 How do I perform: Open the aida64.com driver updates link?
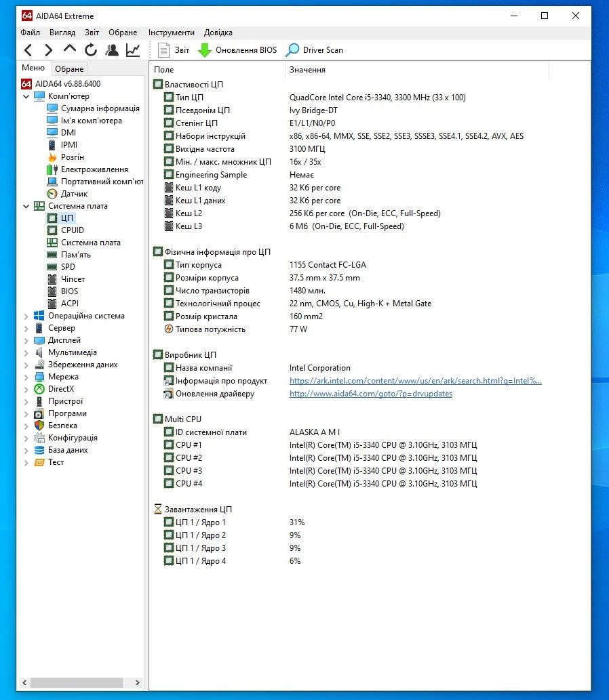[371, 394]
